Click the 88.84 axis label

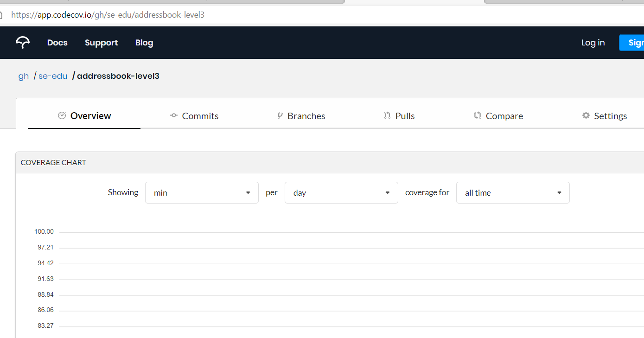pyautogui.click(x=45, y=295)
